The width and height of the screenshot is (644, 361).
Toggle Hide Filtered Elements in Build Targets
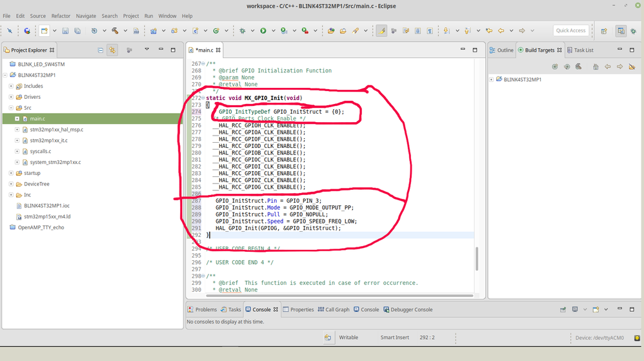pos(632,67)
